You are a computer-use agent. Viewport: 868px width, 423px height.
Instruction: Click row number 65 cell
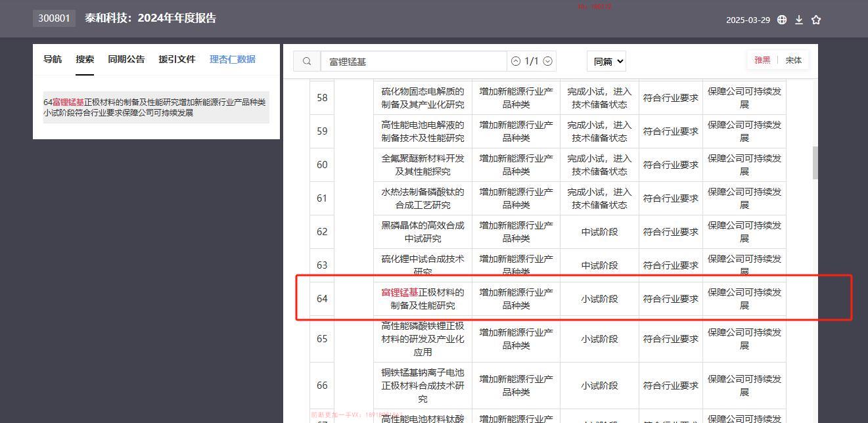[322, 338]
